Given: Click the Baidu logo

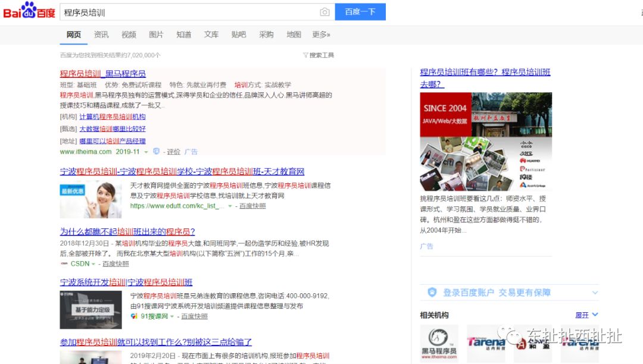Looking at the screenshot, I should click(29, 11).
